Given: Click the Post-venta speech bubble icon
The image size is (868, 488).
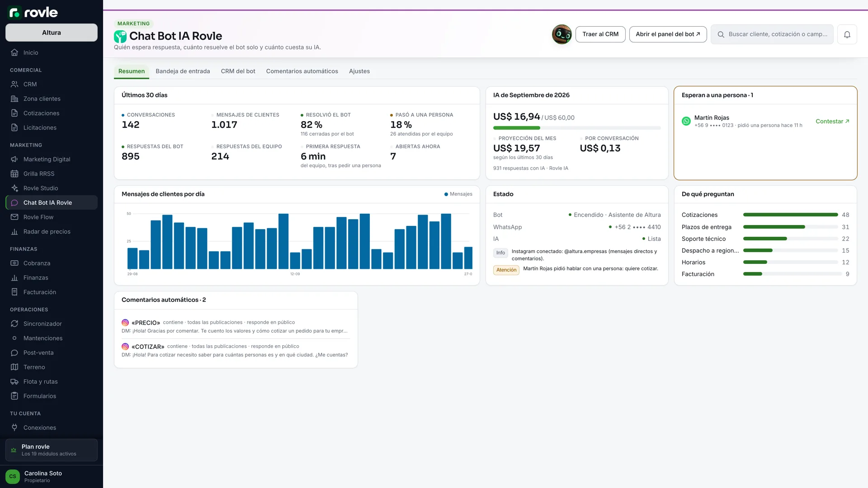Looking at the screenshot, I should (x=14, y=352).
